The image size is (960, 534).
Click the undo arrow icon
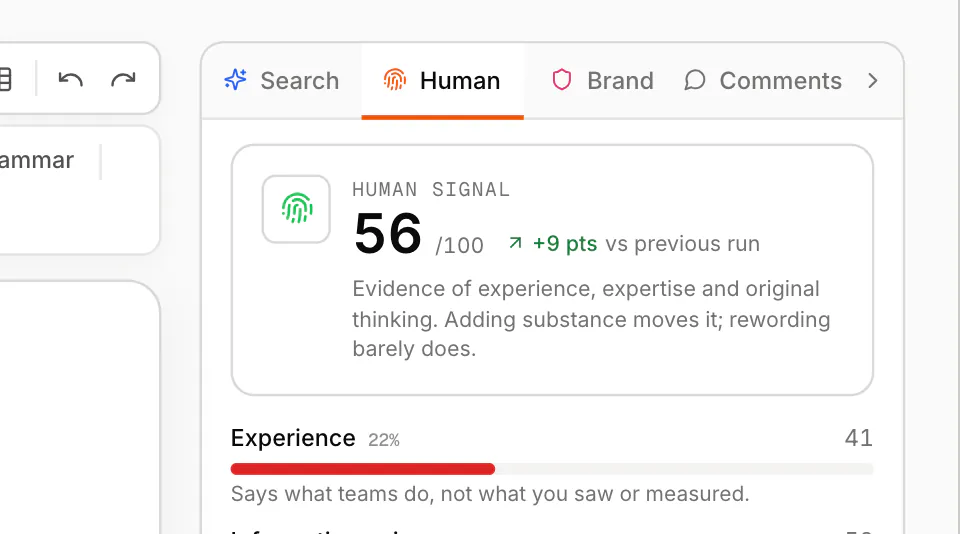[x=70, y=79]
